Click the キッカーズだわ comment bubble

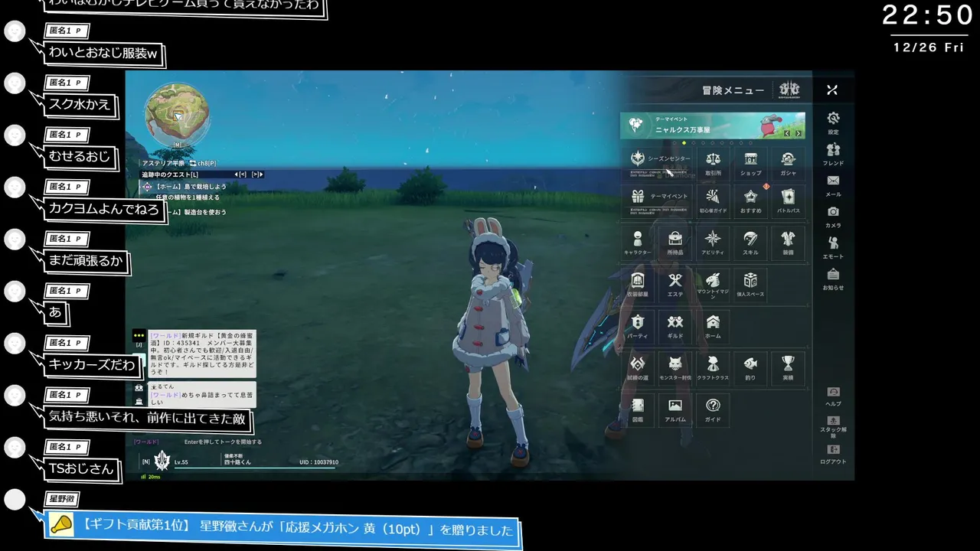point(92,365)
